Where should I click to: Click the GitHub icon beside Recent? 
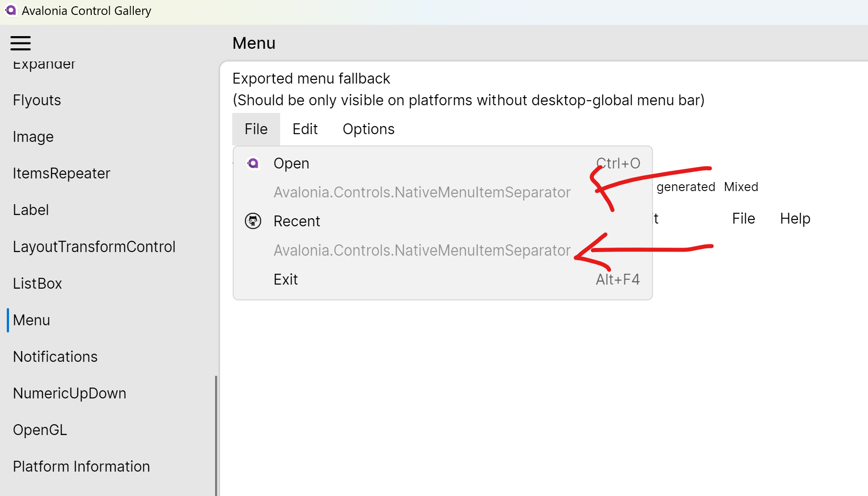[x=253, y=221]
